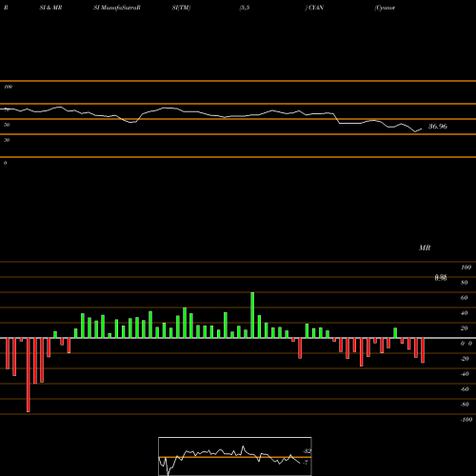Click the 80 axis label on MR panel
The height and width of the screenshot is (476, 476).
coord(465,283)
